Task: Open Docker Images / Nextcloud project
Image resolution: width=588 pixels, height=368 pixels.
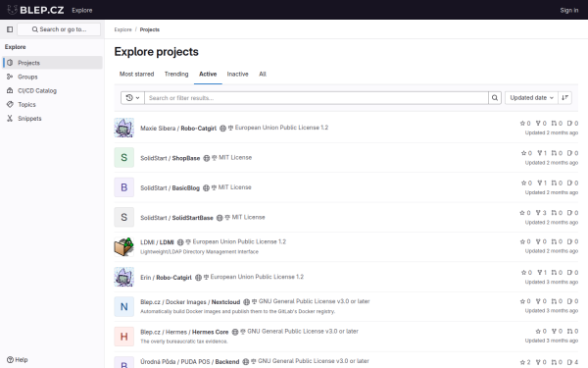Action: tap(190, 302)
